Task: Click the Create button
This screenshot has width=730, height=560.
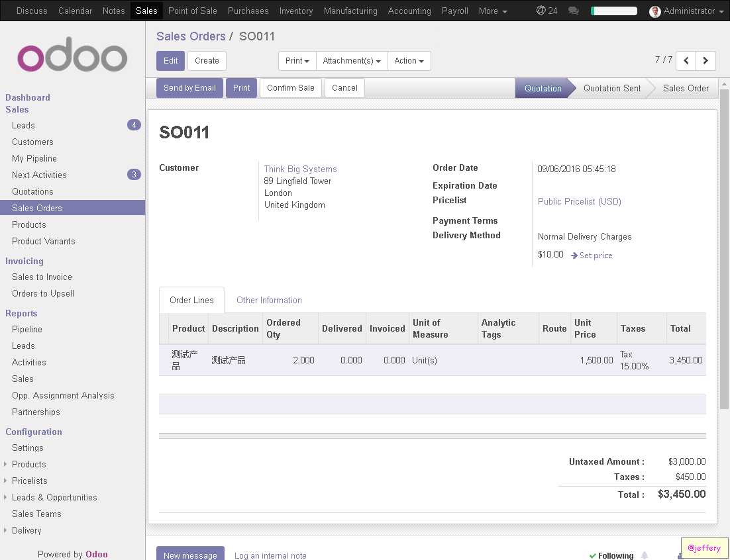Action: click(207, 60)
